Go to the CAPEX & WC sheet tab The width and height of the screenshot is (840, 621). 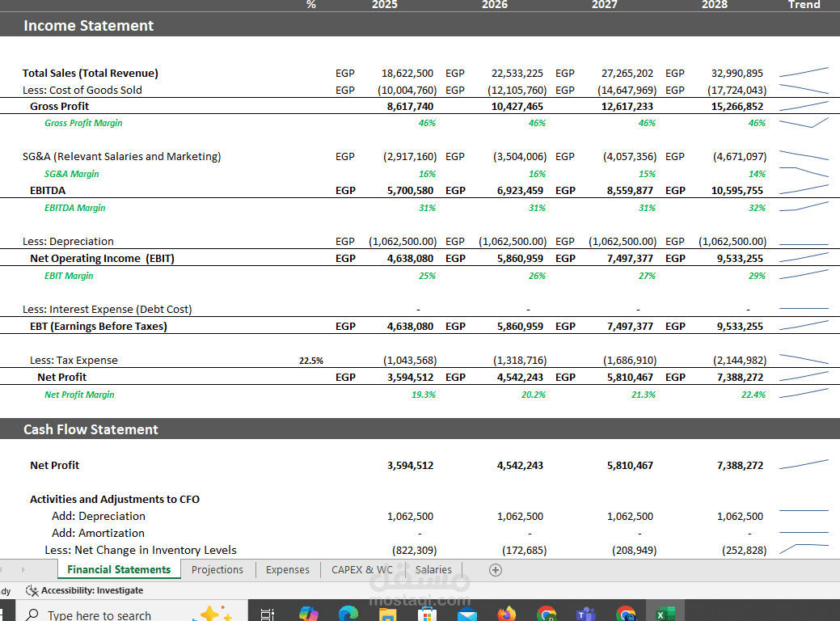pyautogui.click(x=362, y=569)
